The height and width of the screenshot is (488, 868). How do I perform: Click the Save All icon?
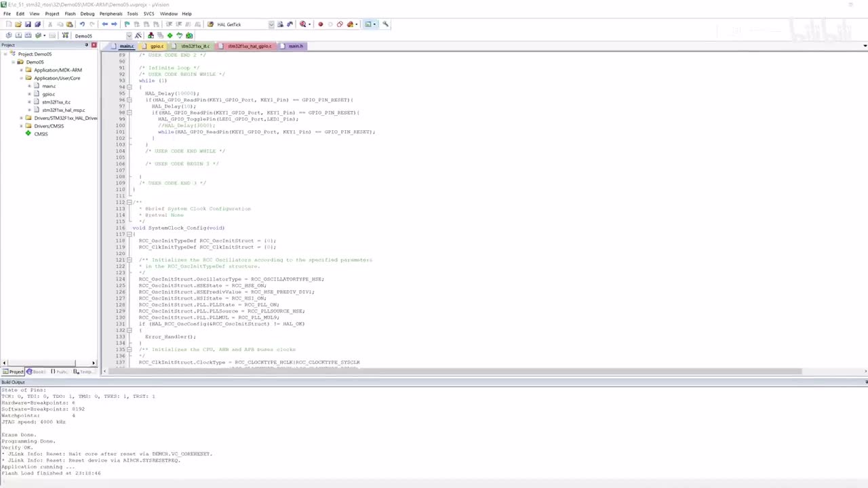(x=37, y=24)
